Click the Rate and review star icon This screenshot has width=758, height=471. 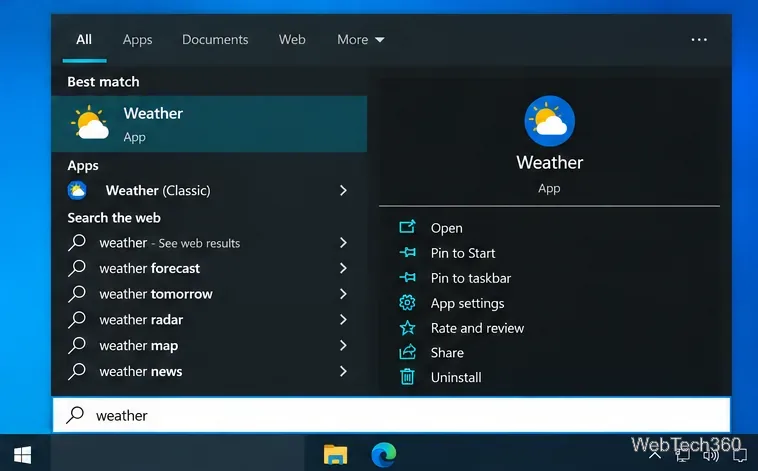point(407,328)
